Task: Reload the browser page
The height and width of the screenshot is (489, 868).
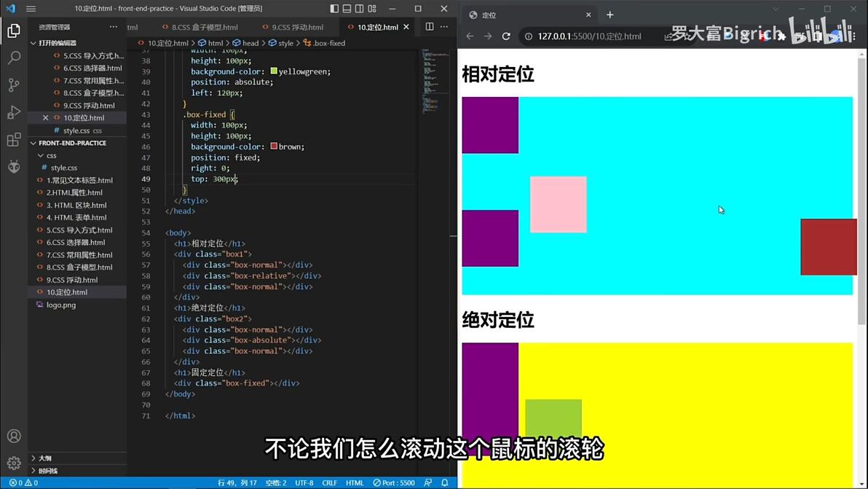Action: click(x=506, y=36)
